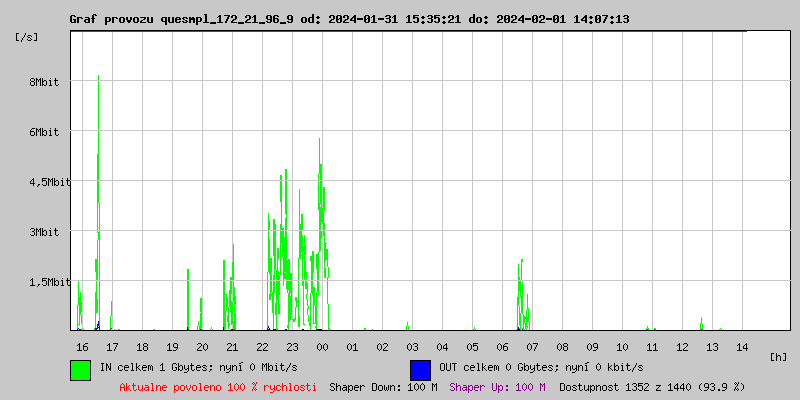
Task: Click the blue OUT legend swatch
Action: point(420,369)
